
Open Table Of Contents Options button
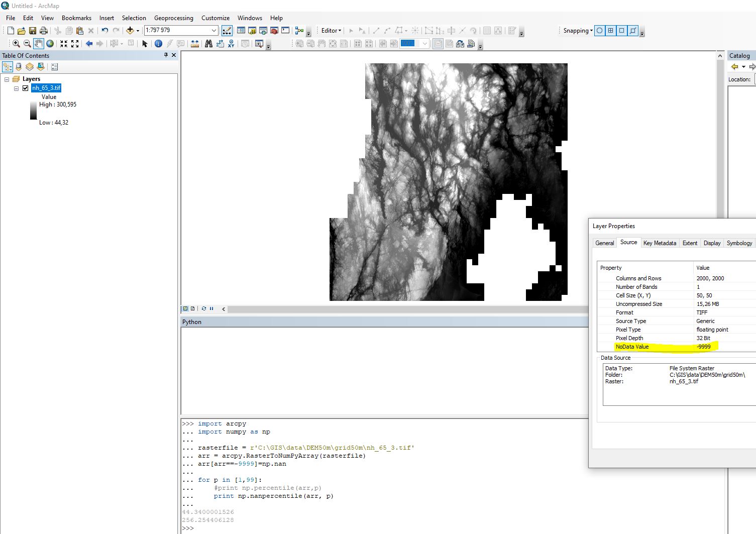point(55,67)
